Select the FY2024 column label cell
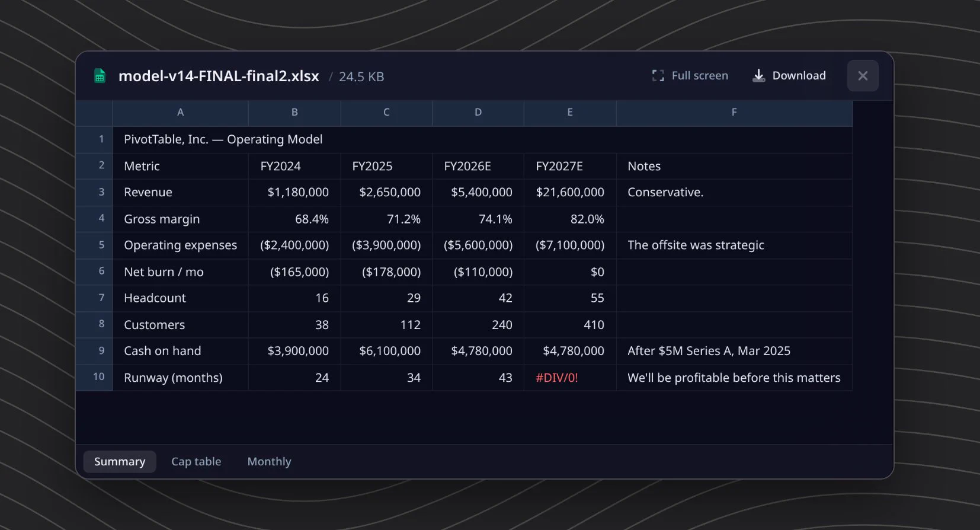Image resolution: width=980 pixels, height=530 pixels. point(294,166)
